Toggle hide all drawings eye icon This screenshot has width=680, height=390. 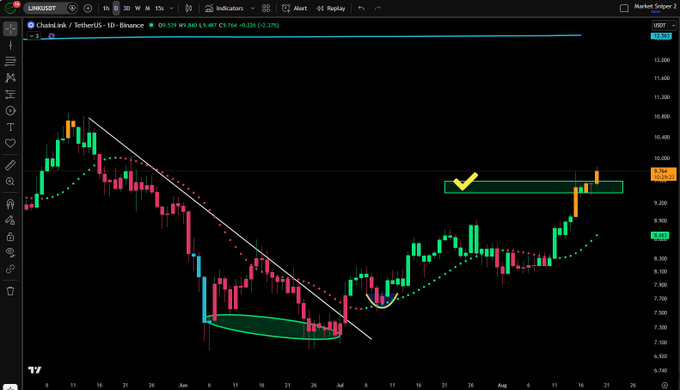[x=10, y=252]
